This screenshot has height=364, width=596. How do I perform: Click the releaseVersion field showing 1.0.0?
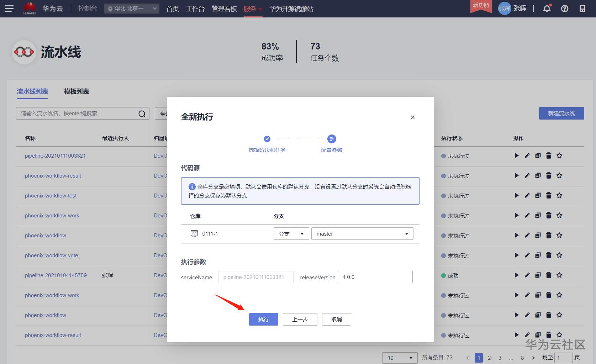pos(375,277)
